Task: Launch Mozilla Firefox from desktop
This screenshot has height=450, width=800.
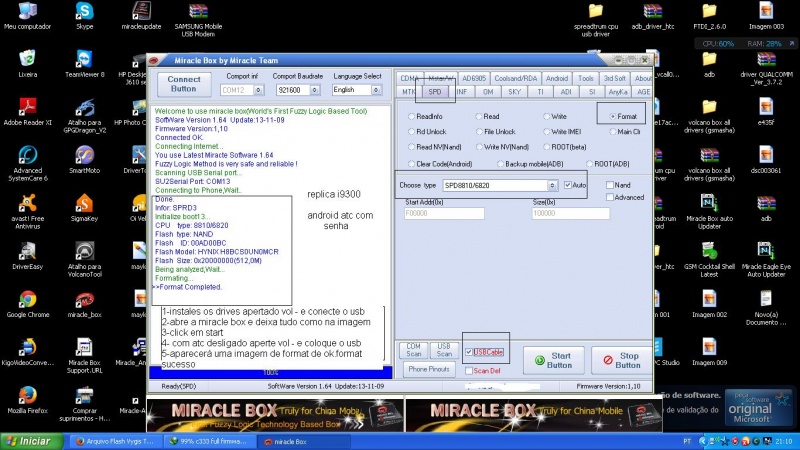Action: point(28,400)
